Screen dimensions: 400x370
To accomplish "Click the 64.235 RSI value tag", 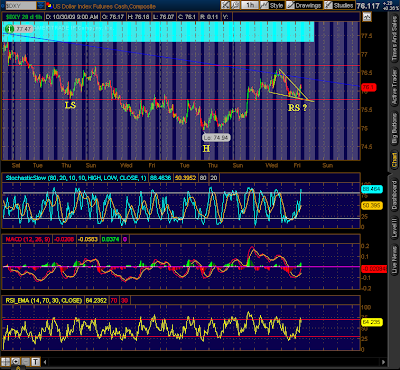I will [371, 322].
